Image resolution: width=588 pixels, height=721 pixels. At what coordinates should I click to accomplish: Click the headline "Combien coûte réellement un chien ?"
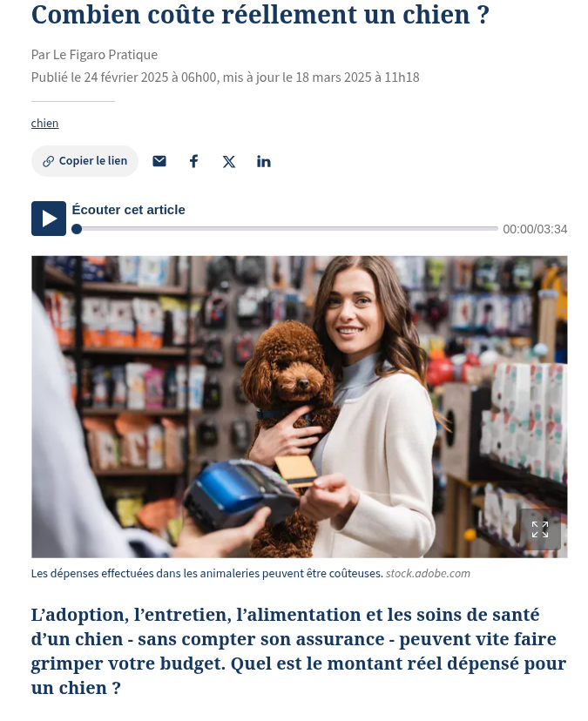[260, 15]
